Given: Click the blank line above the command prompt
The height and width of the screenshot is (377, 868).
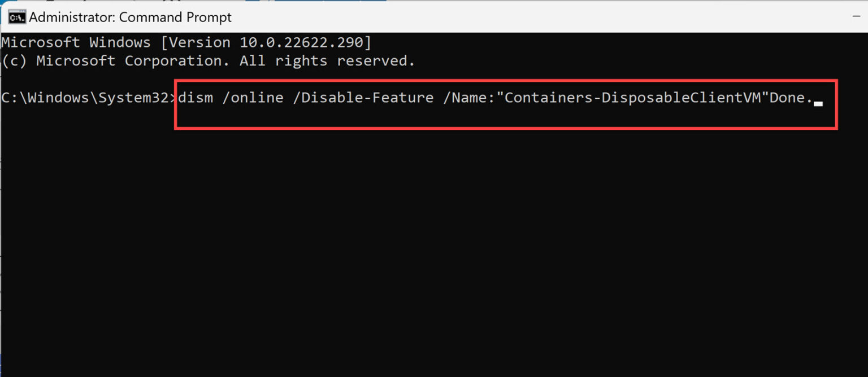Looking at the screenshot, I should (85, 79).
